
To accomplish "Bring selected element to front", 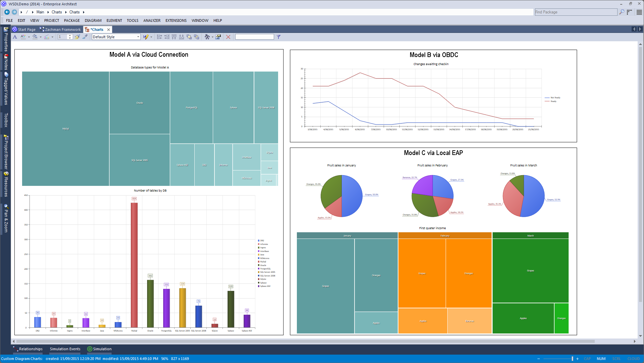I will click(x=189, y=37).
